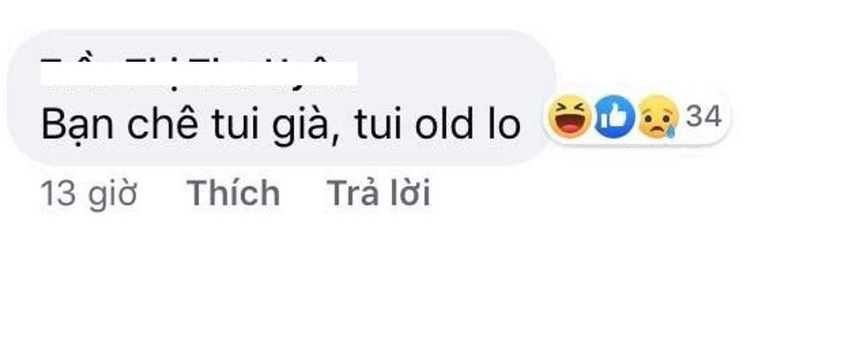The height and width of the screenshot is (363, 868).
Task: Click the blue thumbs-up Like reaction icon
Action: tap(613, 116)
